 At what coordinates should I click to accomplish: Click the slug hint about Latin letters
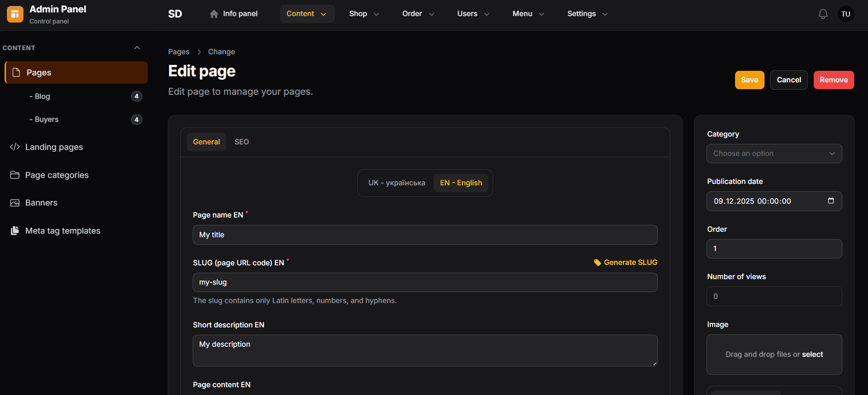[x=295, y=300]
